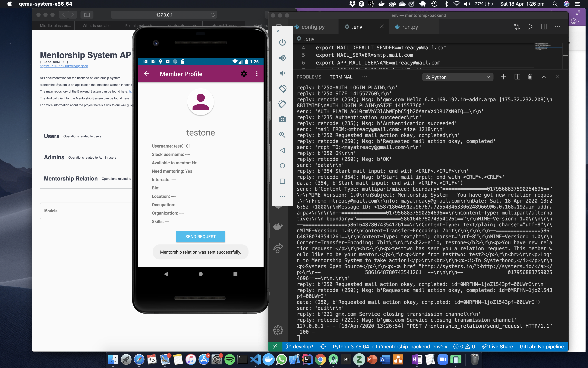Create a new terminal with the plus icon
Screen dimensions: 588x368
tap(503, 77)
